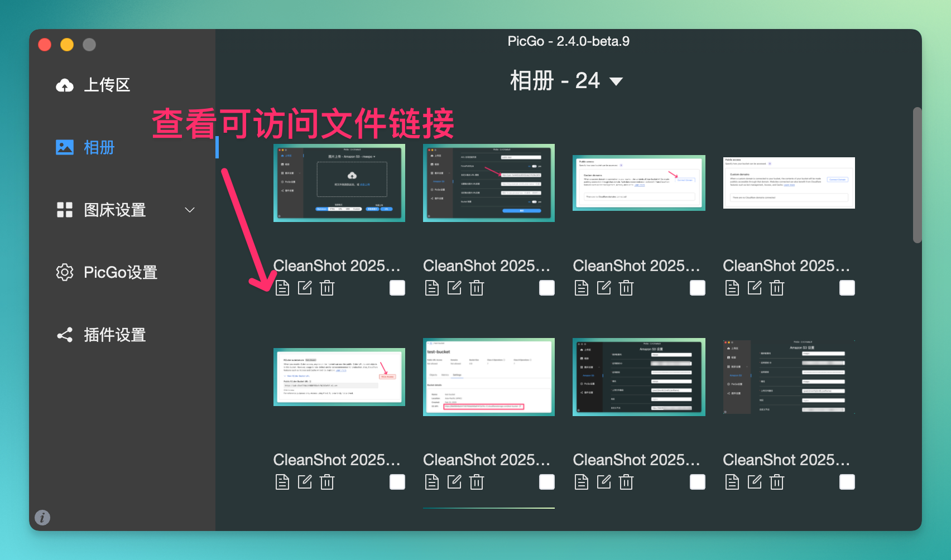Trash icon under top row's fourth card
This screenshot has height=560, width=951.
[777, 288]
